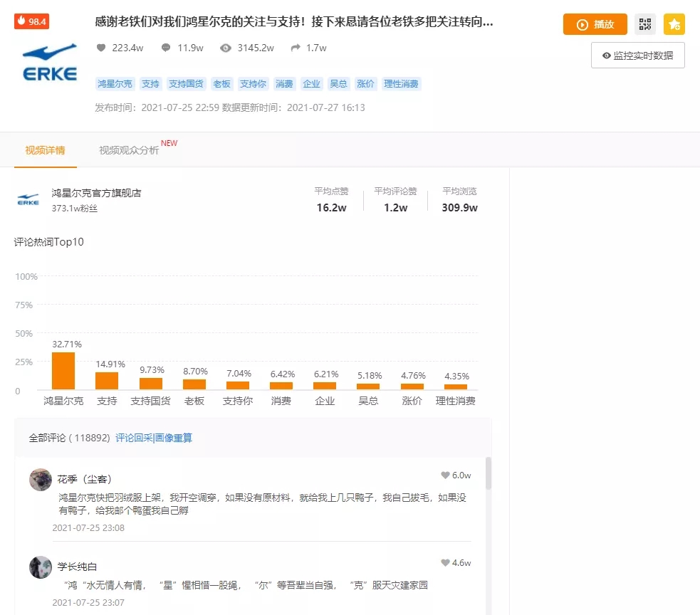Image resolution: width=700 pixels, height=615 pixels.
Task: Click the 373.1w粉丝 follower count
Action: click(75, 209)
